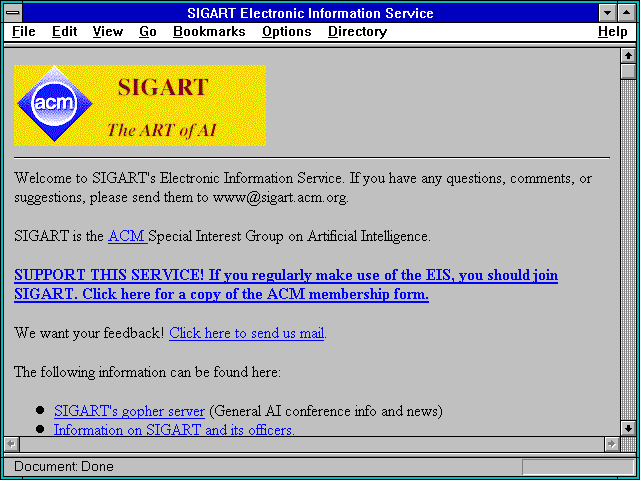The image size is (640, 480).
Task: Open the Go menu
Action: coord(147,32)
